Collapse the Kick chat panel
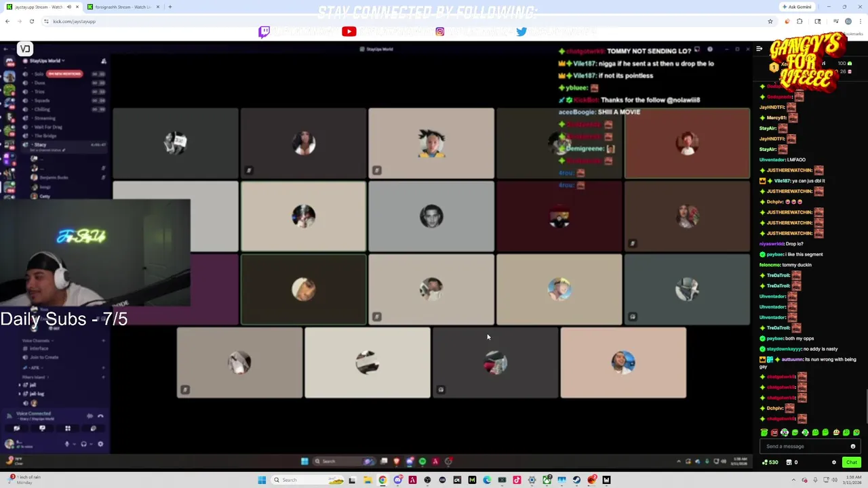The height and width of the screenshot is (488, 868). pyautogui.click(x=759, y=49)
